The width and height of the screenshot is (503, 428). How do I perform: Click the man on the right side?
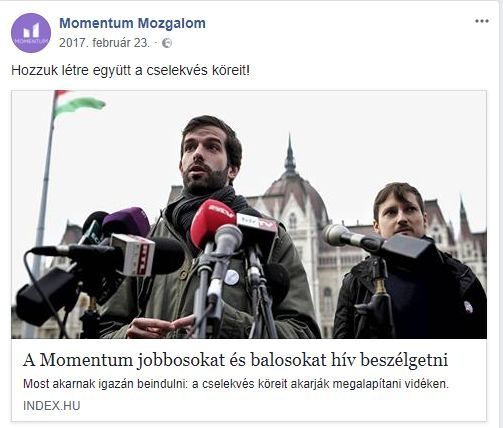[409, 262]
